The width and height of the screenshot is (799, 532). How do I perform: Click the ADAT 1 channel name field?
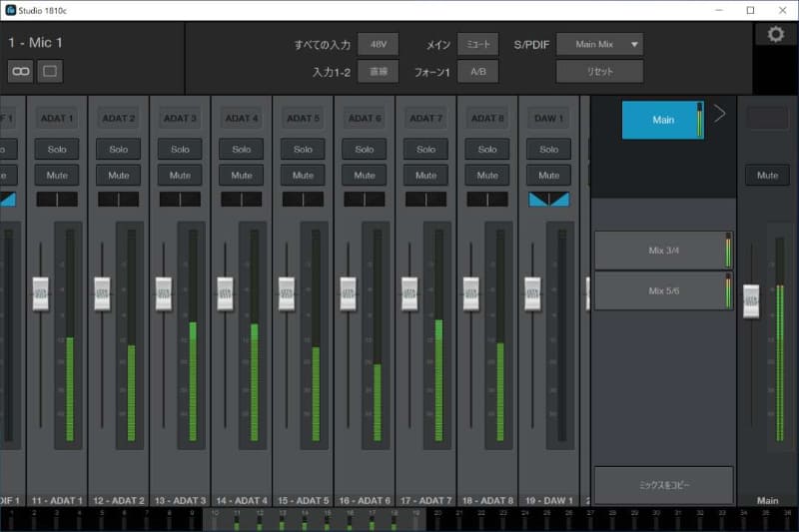pyautogui.click(x=57, y=118)
